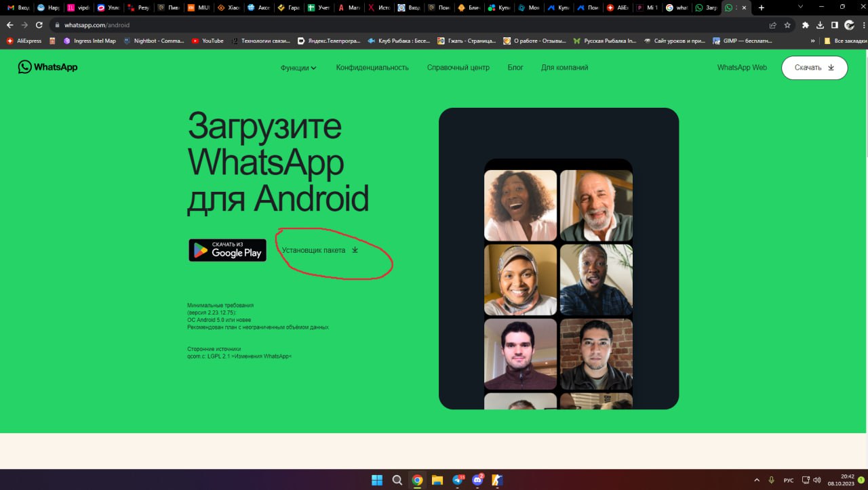This screenshot has height=490, width=868.
Task: Click the Загрузите WhatsApp для Android heading
Action: (278, 163)
